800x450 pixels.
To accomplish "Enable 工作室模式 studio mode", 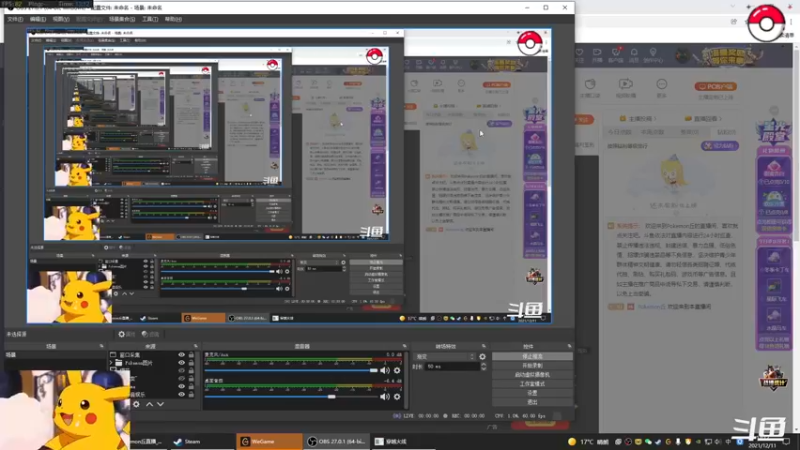I will pyautogui.click(x=532, y=384).
